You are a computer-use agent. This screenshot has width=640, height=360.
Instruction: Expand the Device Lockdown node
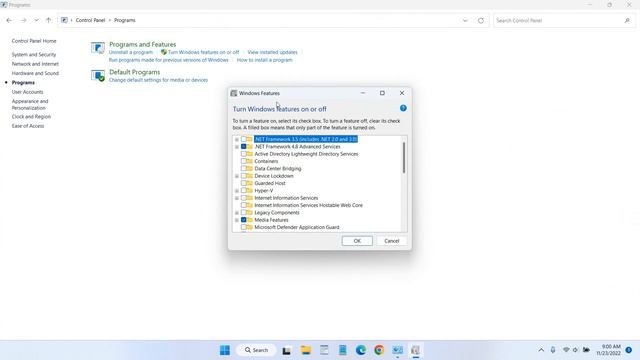point(237,176)
